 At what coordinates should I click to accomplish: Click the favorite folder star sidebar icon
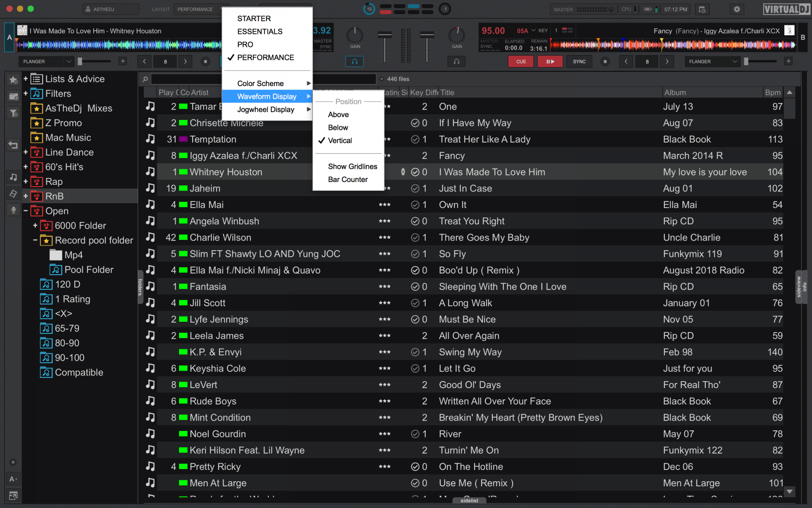(13, 80)
